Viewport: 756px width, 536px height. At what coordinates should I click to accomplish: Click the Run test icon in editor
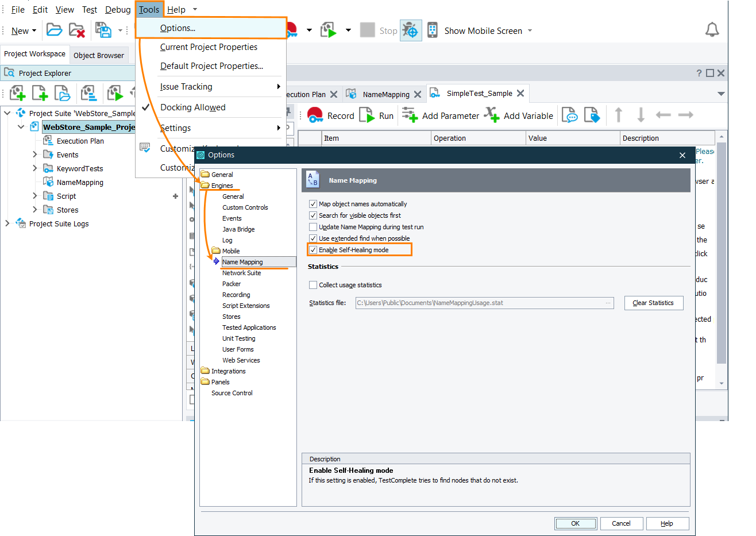tap(367, 115)
